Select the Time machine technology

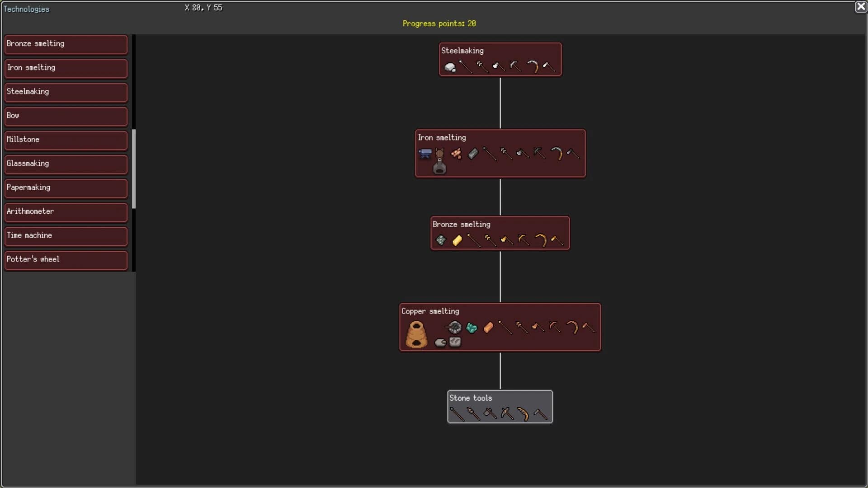pos(66,236)
